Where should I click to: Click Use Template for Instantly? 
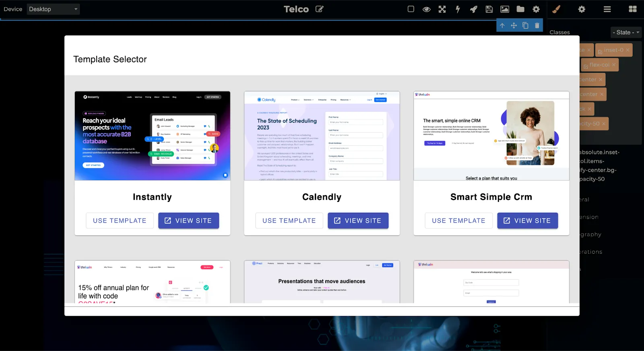[120, 221]
